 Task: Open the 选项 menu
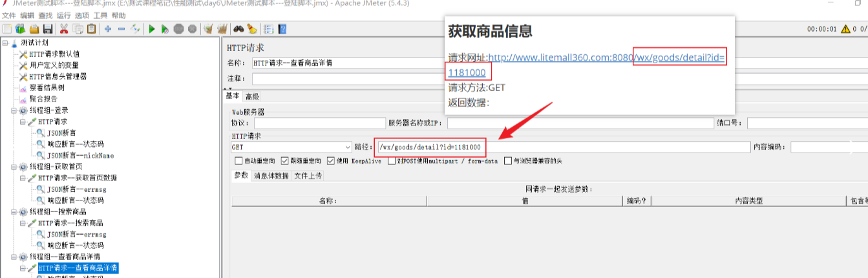pos(82,16)
